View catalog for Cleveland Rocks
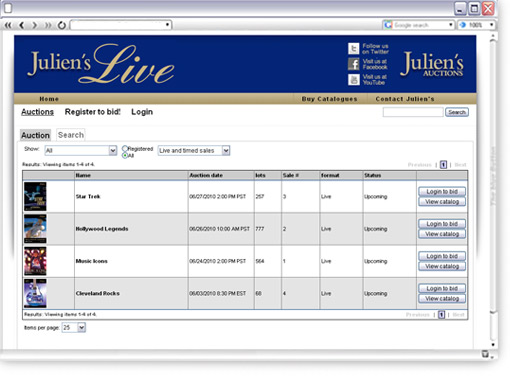The image size is (510, 376). pyautogui.click(x=442, y=299)
